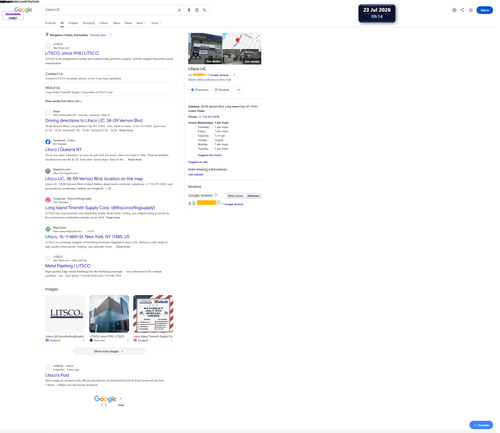Click the share button in Litsco LIC panel
Image resolution: width=500 pixels, height=433 pixels.
click(x=238, y=90)
